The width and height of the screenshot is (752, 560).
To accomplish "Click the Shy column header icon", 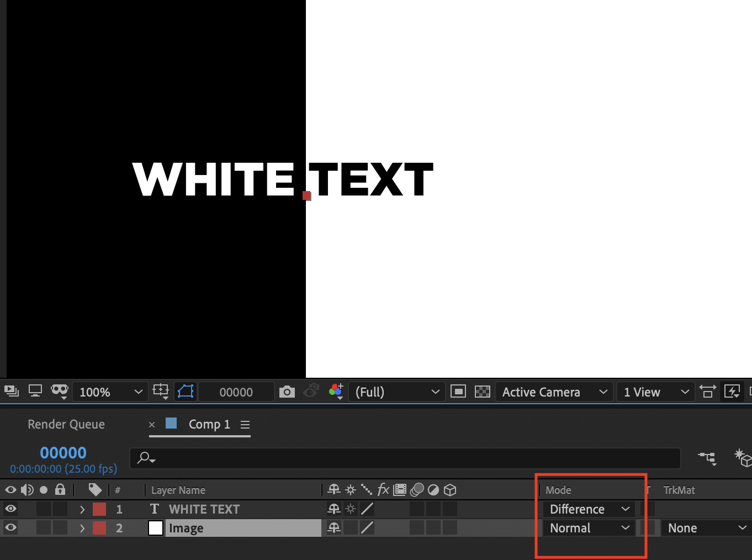I will tap(334, 489).
